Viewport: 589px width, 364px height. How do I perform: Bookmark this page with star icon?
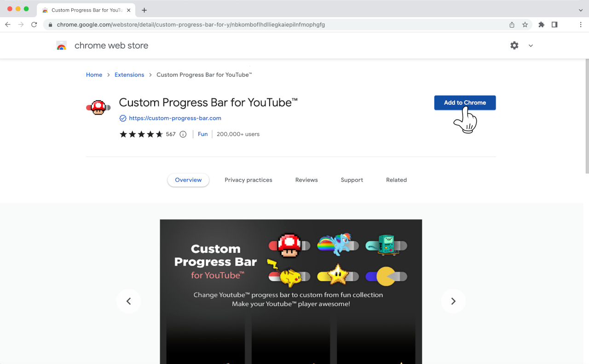[525, 25]
